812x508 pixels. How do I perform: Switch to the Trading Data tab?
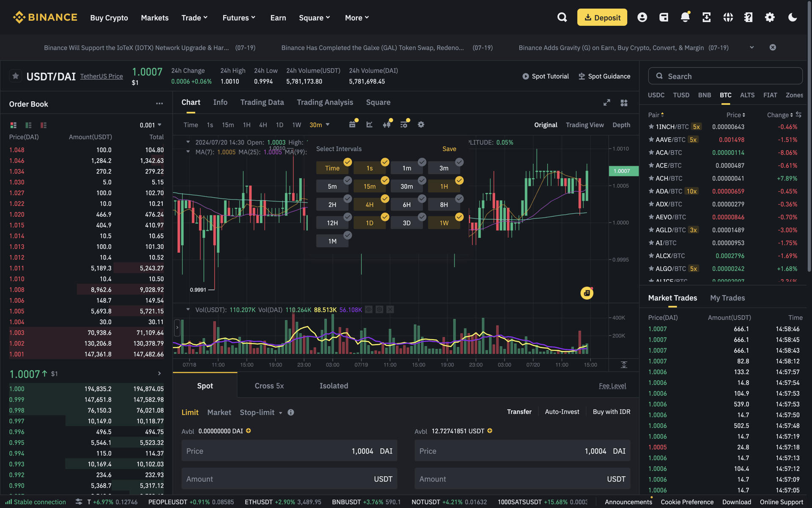click(262, 102)
